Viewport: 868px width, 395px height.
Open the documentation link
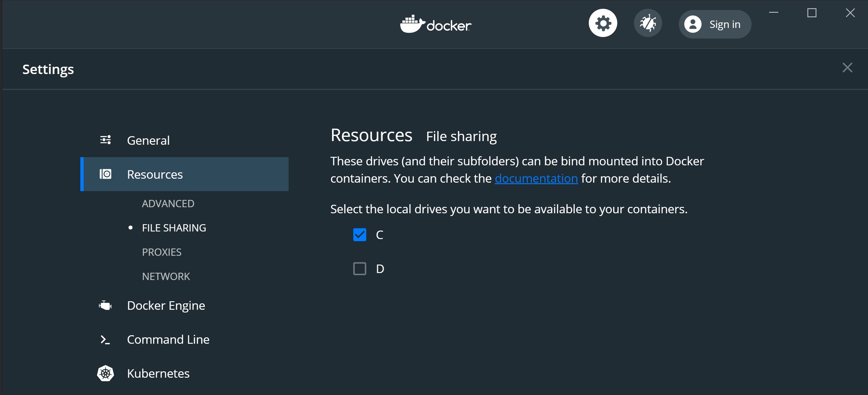(536, 178)
